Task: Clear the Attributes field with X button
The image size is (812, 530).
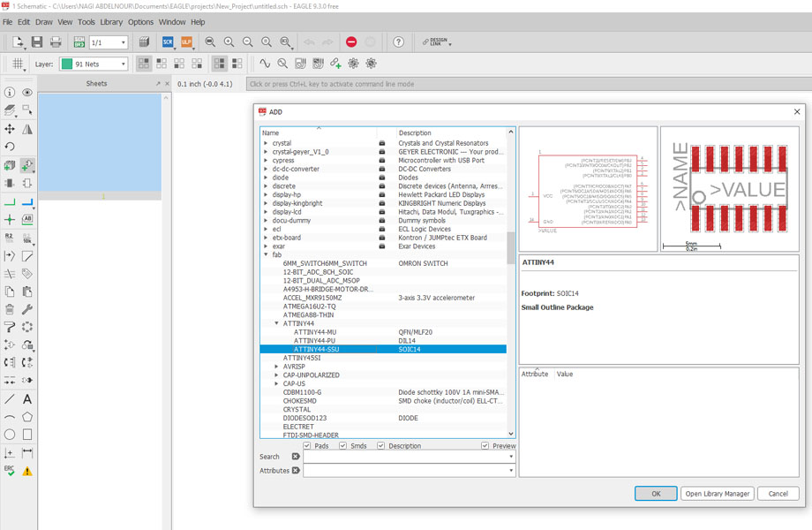Action: pos(296,471)
